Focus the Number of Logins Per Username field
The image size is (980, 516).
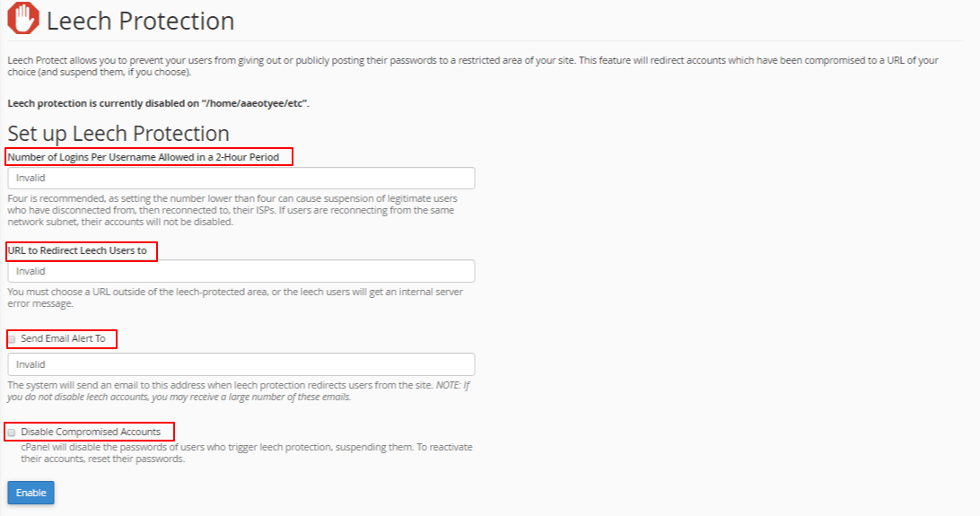(x=241, y=178)
